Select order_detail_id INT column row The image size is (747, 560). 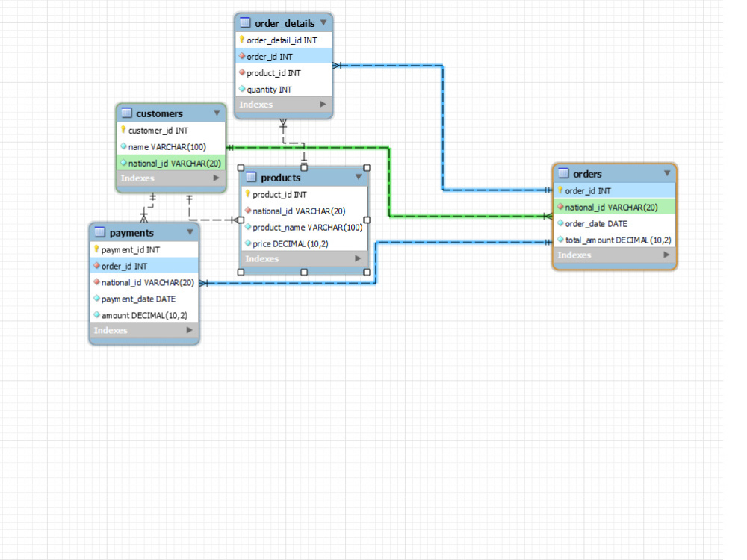click(x=283, y=40)
